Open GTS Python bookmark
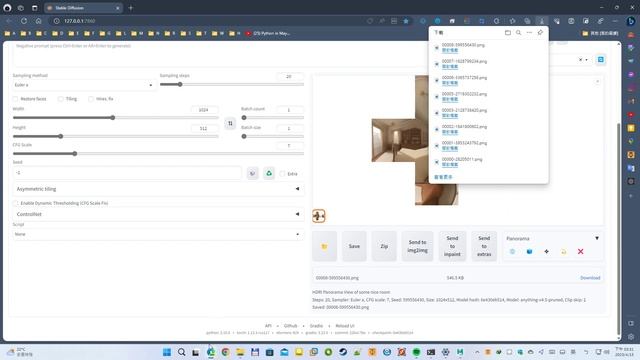640x360 pixels. [268, 33]
